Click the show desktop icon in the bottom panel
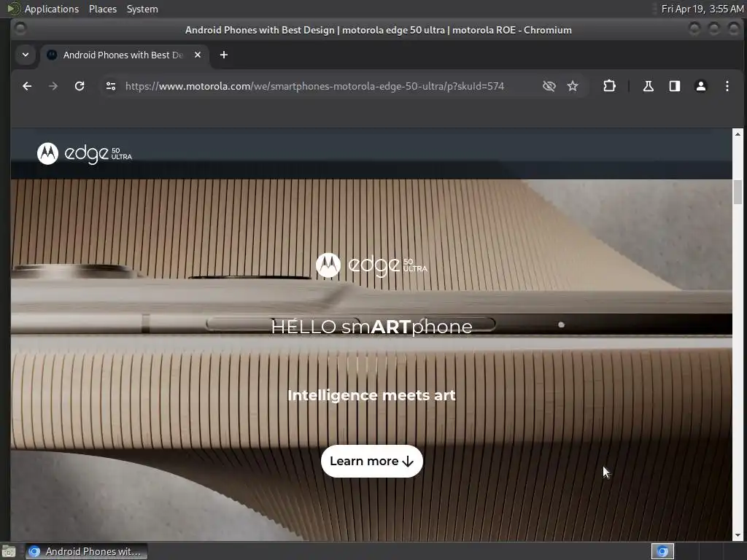747x560 pixels. [9, 551]
